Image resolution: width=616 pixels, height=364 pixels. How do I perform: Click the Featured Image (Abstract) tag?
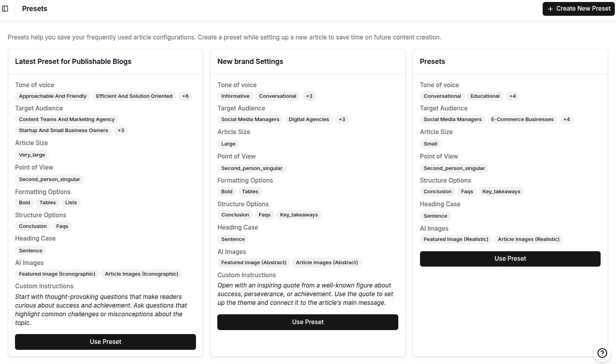pyautogui.click(x=253, y=262)
